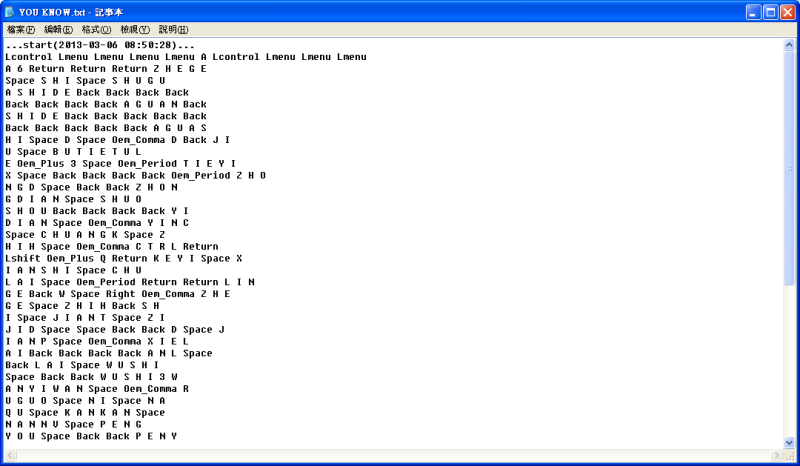Open the 說明(H) Help menu

[173, 30]
